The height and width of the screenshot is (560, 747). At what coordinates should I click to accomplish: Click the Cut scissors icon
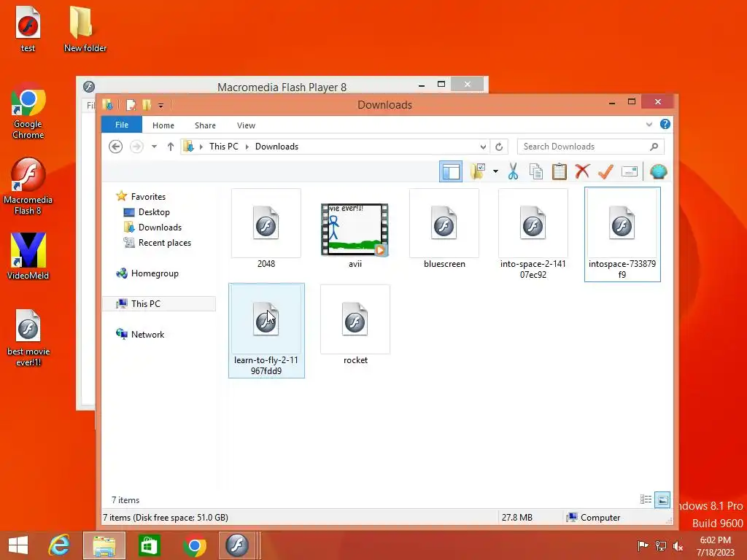coord(513,171)
